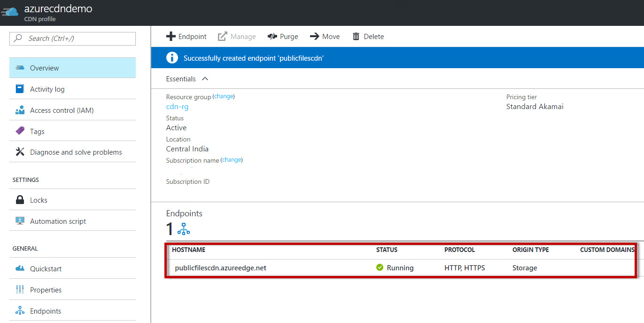
Task: Open Quickstart
Action: click(72, 268)
